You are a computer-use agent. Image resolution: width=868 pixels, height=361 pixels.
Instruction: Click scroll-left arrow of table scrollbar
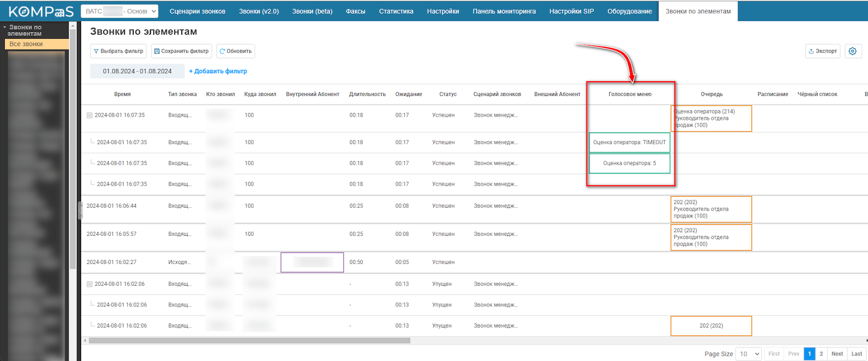pos(85,340)
